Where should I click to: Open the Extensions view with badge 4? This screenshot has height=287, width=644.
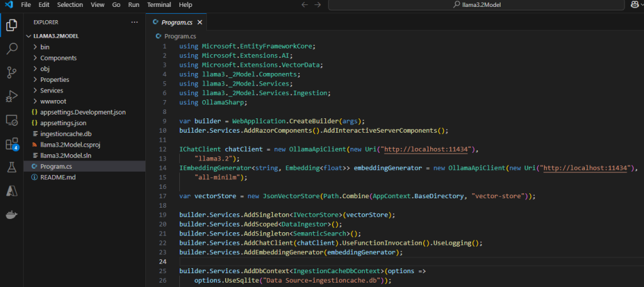[x=11, y=144]
